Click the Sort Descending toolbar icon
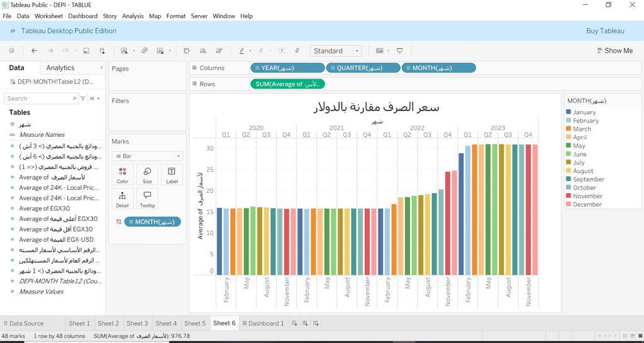 [219, 51]
